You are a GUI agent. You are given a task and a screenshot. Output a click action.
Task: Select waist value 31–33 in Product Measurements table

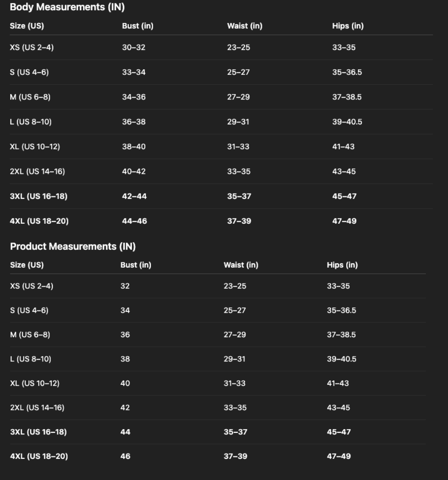pos(235,383)
